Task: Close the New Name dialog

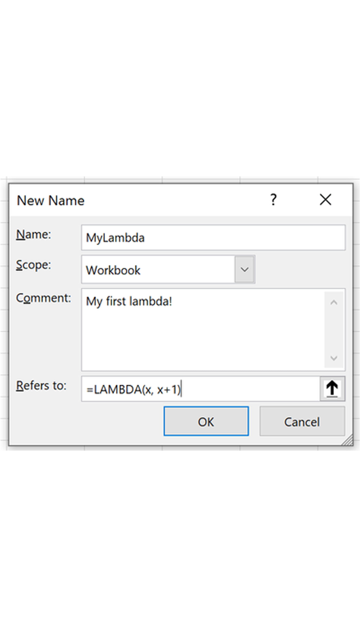Action: (325, 200)
